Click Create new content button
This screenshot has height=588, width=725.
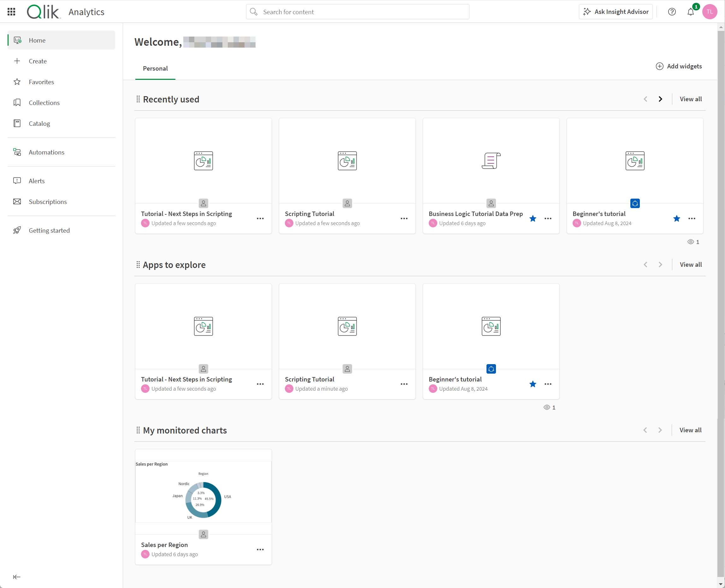[38, 61]
